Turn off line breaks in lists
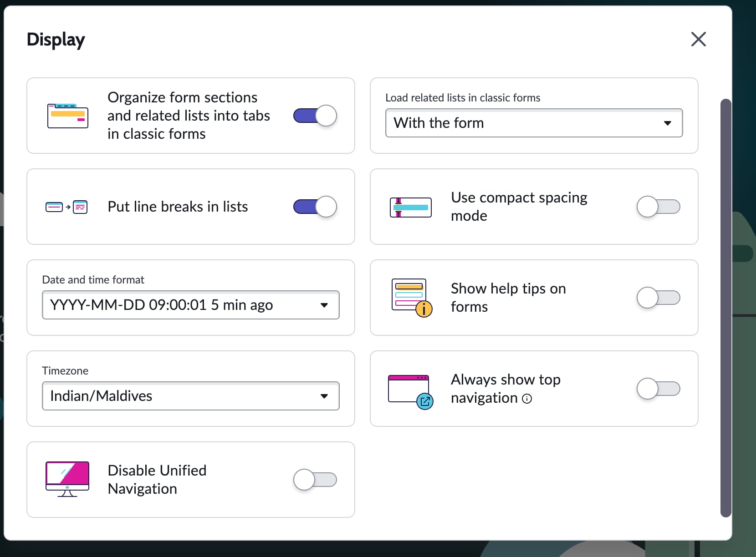Screen dimensions: 756x557 (x=314, y=207)
